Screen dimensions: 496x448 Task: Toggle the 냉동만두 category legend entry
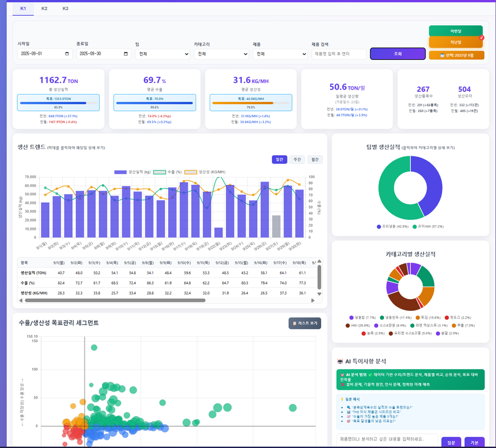(396, 318)
